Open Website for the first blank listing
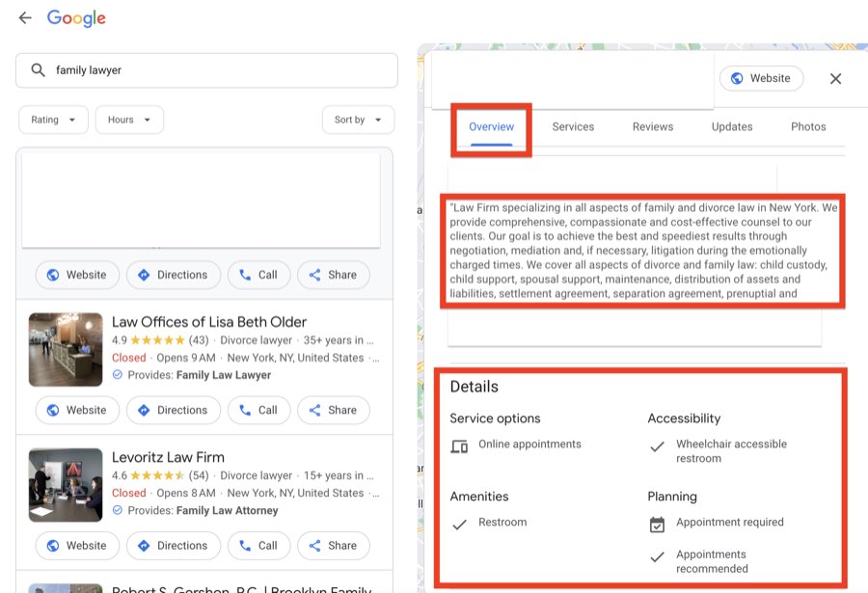The width and height of the screenshot is (868, 593). 77,275
